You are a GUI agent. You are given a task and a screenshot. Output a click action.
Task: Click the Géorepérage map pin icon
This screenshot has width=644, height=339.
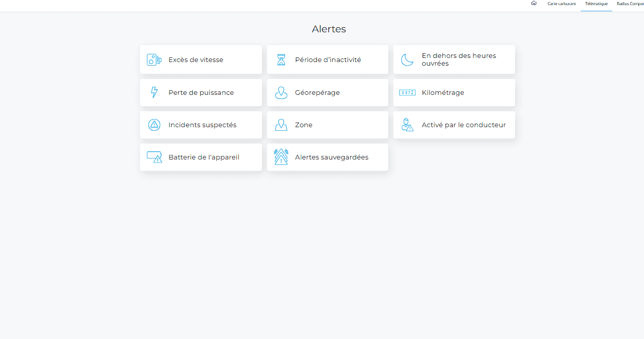point(281,93)
